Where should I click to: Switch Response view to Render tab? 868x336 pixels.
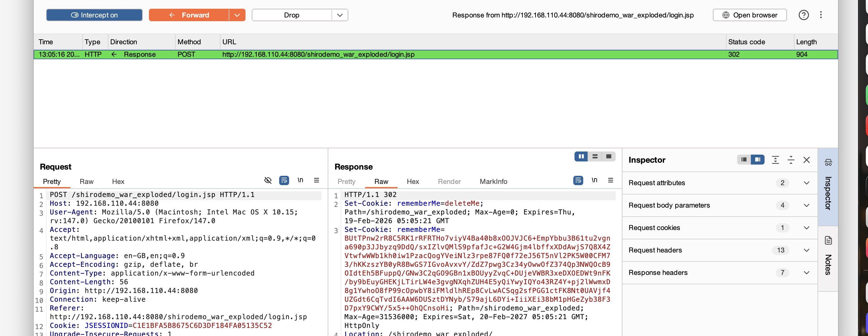coord(449,182)
